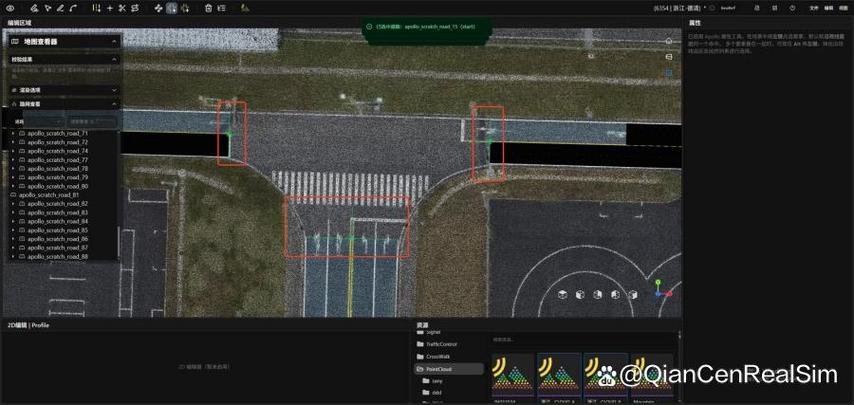This screenshot has height=405, width=854.
Task: Click the vertical bars lane tool icon
Action: pos(96,8)
